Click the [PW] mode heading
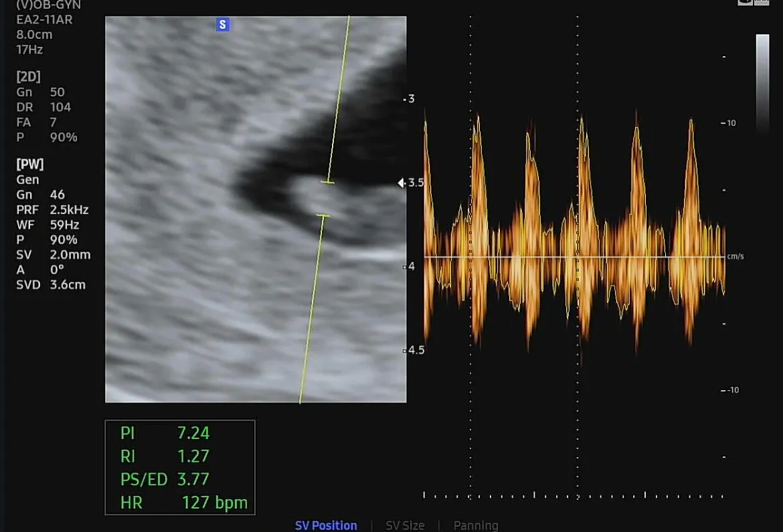783x532 pixels. click(x=30, y=165)
